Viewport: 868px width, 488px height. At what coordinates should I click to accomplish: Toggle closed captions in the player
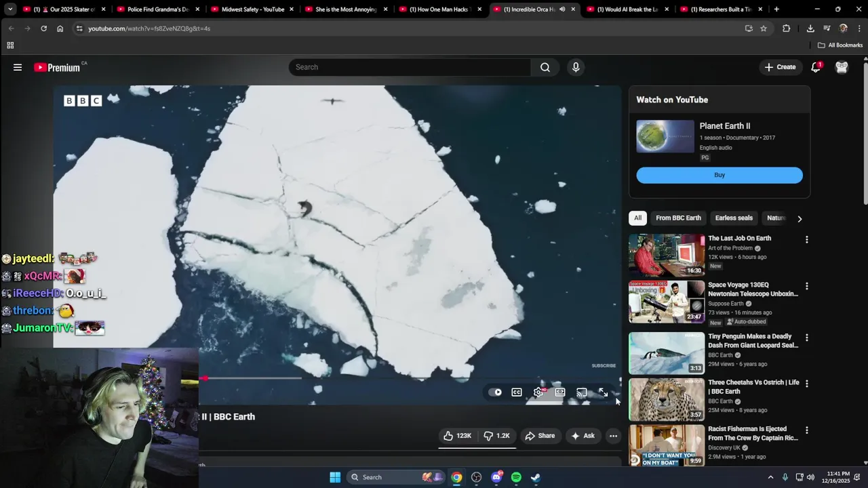(x=517, y=392)
